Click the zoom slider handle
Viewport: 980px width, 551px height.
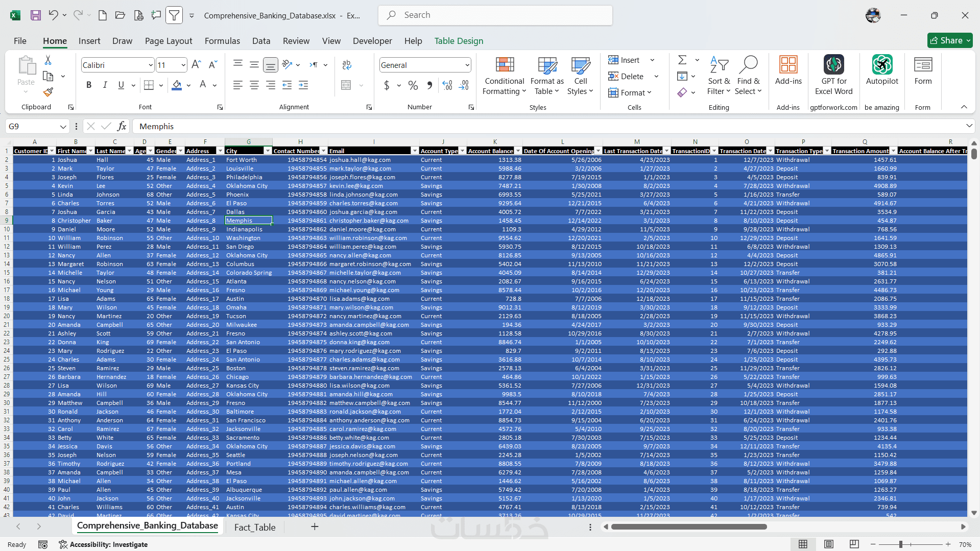pos(900,544)
